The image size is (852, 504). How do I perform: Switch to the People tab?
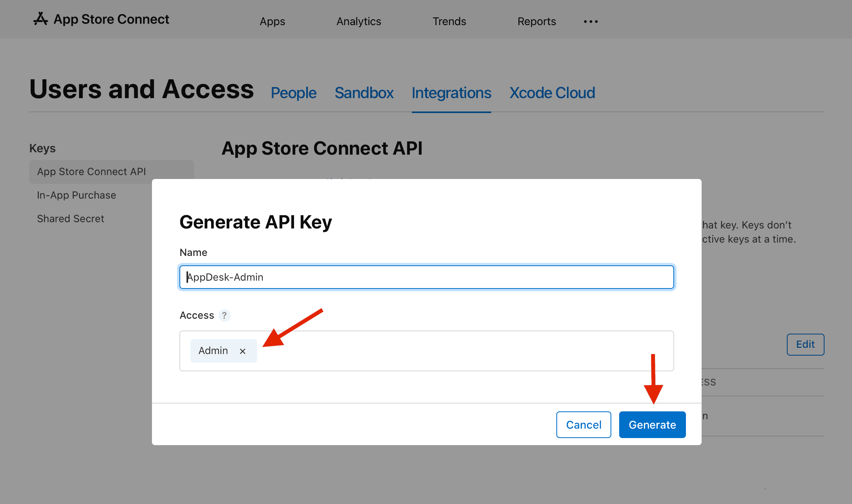[293, 93]
